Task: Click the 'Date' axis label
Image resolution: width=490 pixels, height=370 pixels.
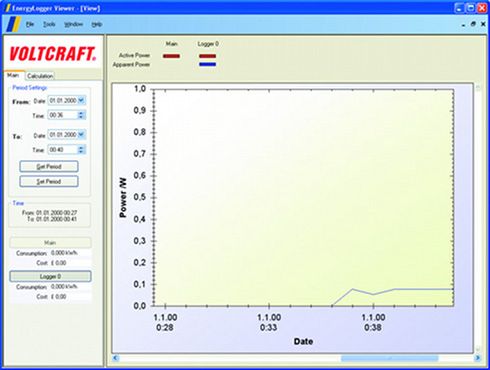Action: click(x=303, y=341)
